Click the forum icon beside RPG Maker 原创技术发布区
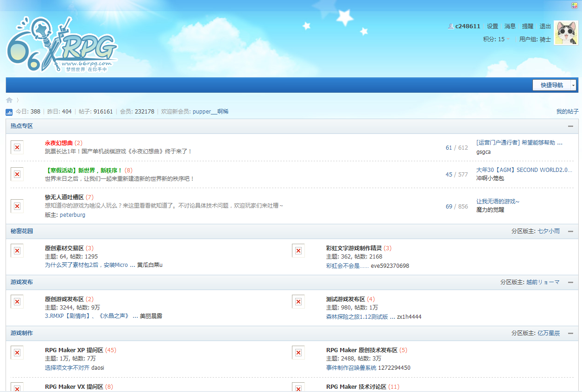582x392 pixels. pos(298,353)
